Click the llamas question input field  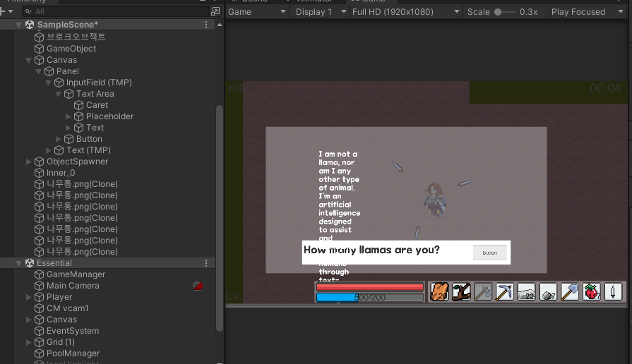(x=385, y=251)
